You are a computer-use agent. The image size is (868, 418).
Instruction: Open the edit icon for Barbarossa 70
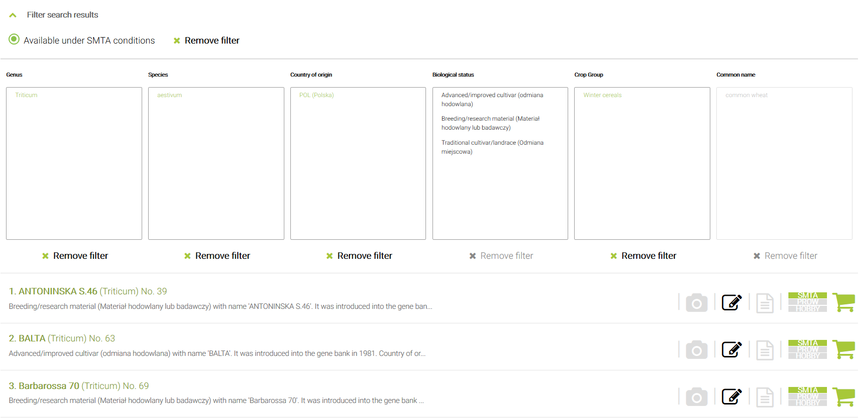click(731, 397)
